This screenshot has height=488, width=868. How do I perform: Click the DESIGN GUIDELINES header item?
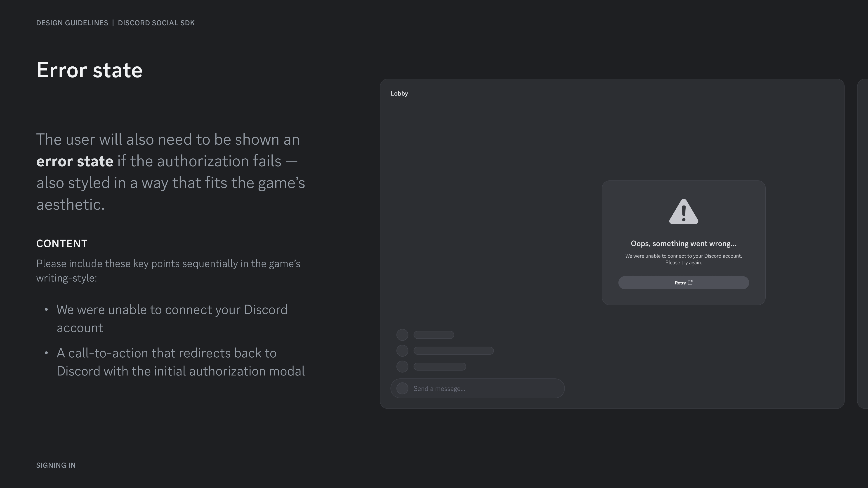72,23
